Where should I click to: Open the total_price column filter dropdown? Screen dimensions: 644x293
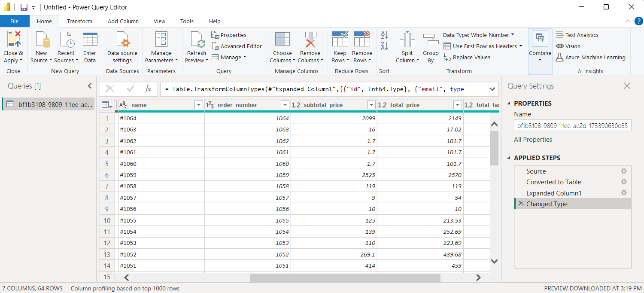coord(457,105)
